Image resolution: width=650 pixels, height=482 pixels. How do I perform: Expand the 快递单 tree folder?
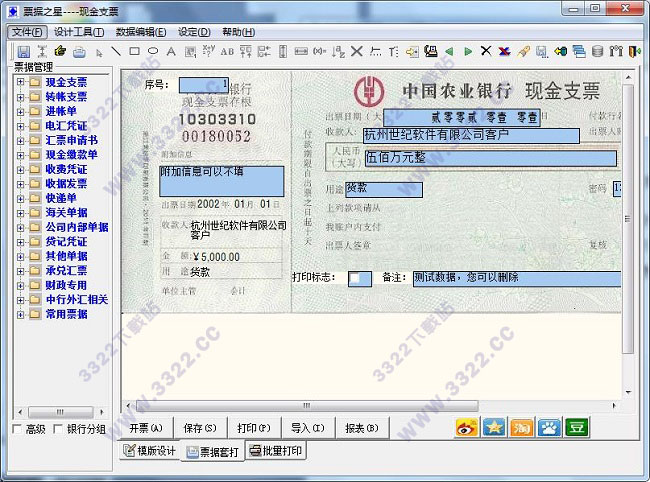[x=20, y=199]
